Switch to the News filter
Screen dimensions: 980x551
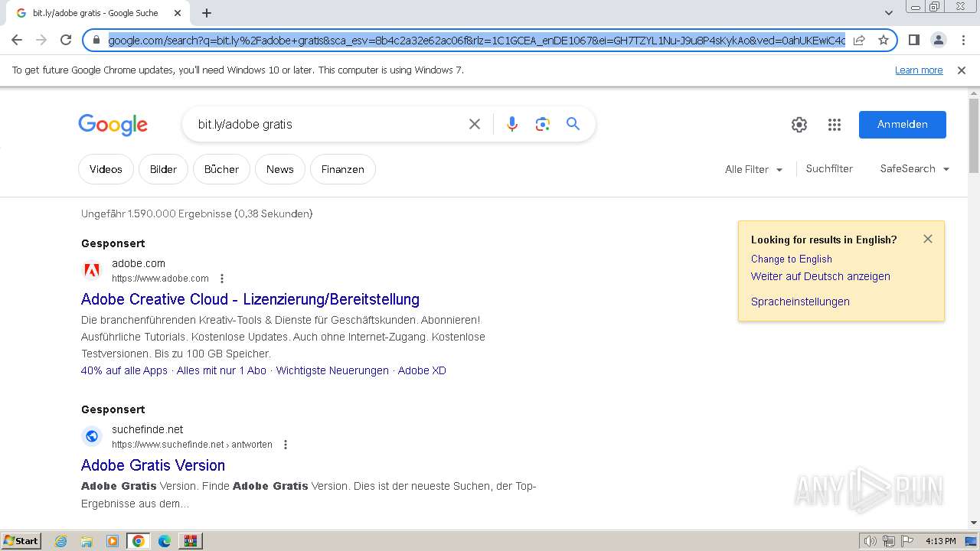coord(280,169)
